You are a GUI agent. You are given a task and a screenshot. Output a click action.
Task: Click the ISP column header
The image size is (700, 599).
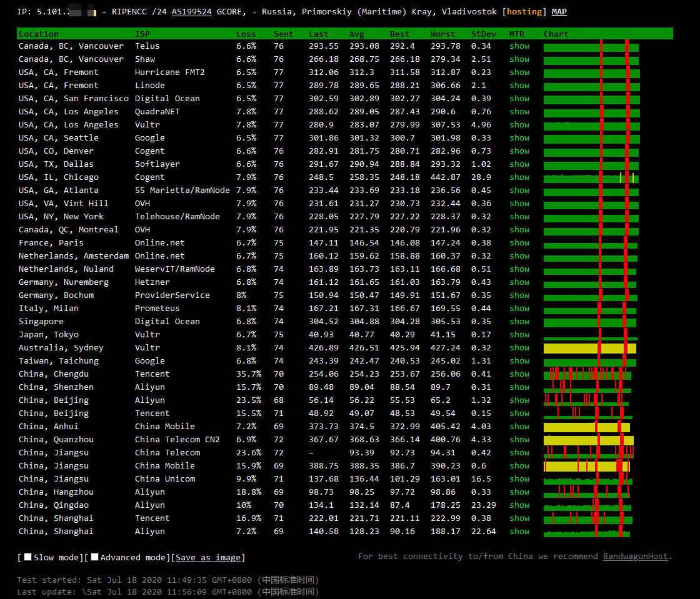click(142, 34)
